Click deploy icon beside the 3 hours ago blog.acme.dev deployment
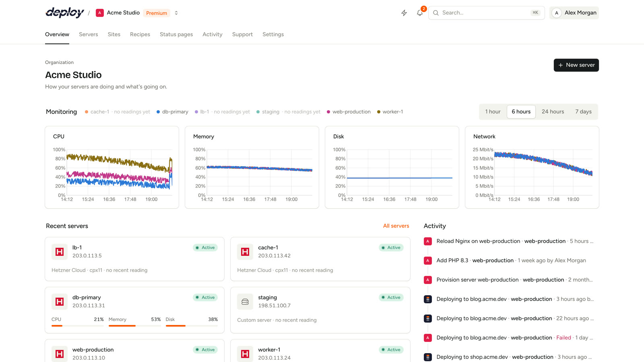Viewport: 644px width, 362px height. (428, 299)
